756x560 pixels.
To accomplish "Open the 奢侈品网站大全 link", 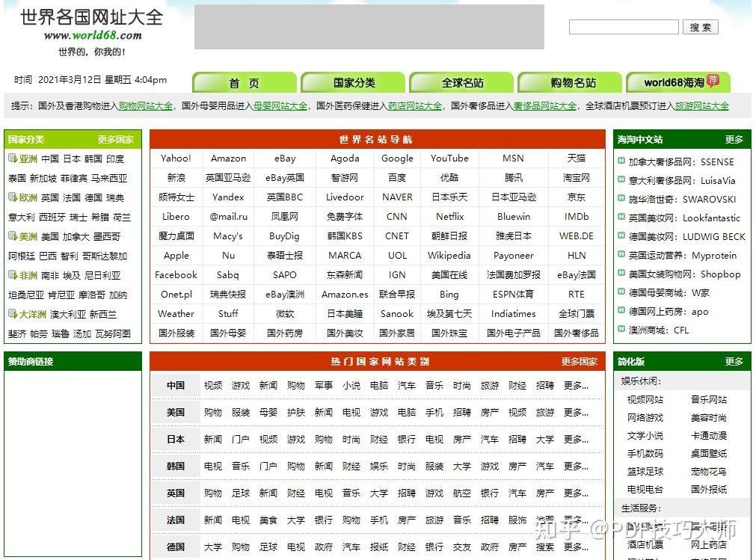I will point(545,106).
